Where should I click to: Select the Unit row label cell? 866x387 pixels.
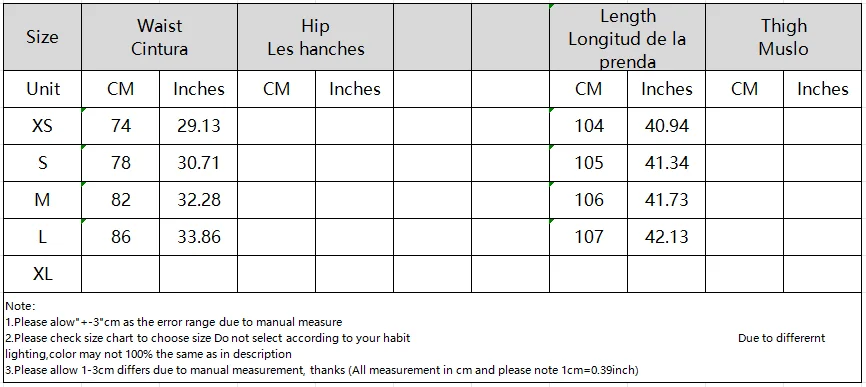pyautogui.click(x=43, y=89)
